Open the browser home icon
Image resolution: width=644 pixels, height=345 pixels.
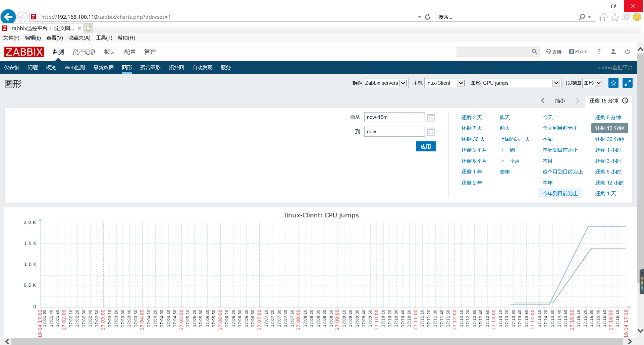603,17
